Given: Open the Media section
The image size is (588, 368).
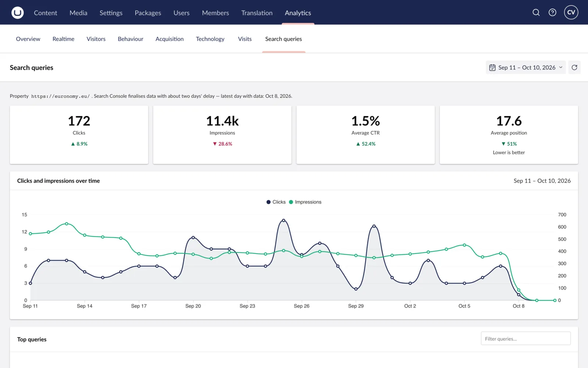Looking at the screenshot, I should pyautogui.click(x=78, y=13).
